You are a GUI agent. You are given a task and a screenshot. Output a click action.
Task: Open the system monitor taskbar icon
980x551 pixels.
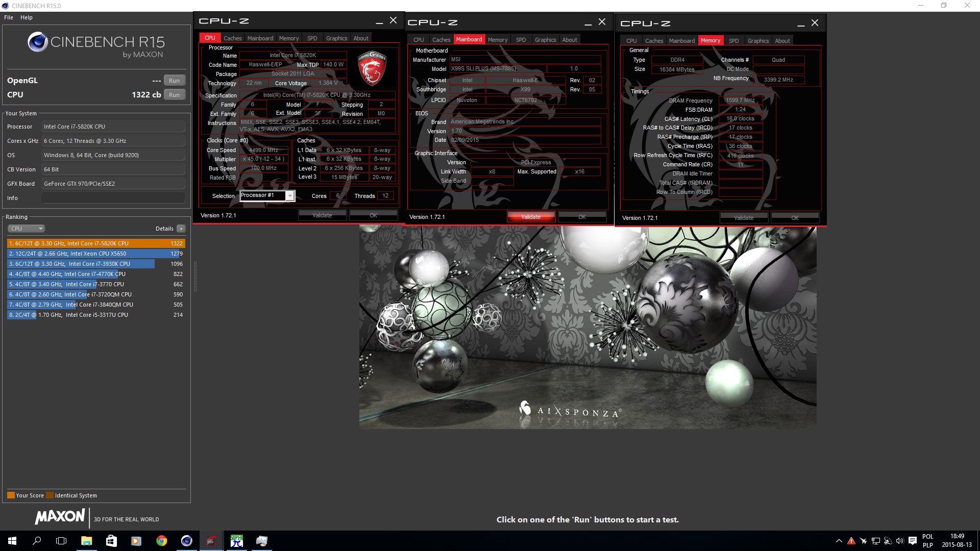pos(261,541)
